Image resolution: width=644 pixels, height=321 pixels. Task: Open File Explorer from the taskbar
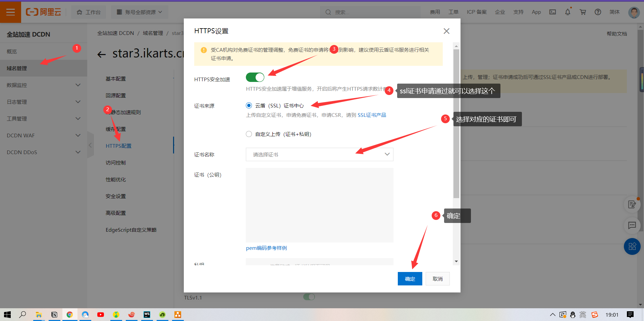[x=39, y=315]
